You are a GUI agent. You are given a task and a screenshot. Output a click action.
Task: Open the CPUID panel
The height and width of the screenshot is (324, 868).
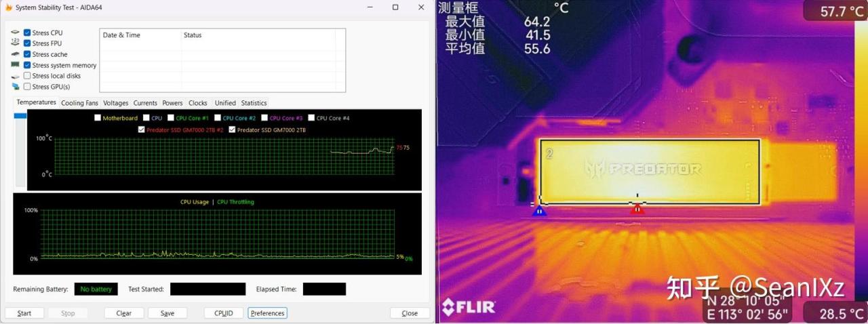tap(223, 313)
